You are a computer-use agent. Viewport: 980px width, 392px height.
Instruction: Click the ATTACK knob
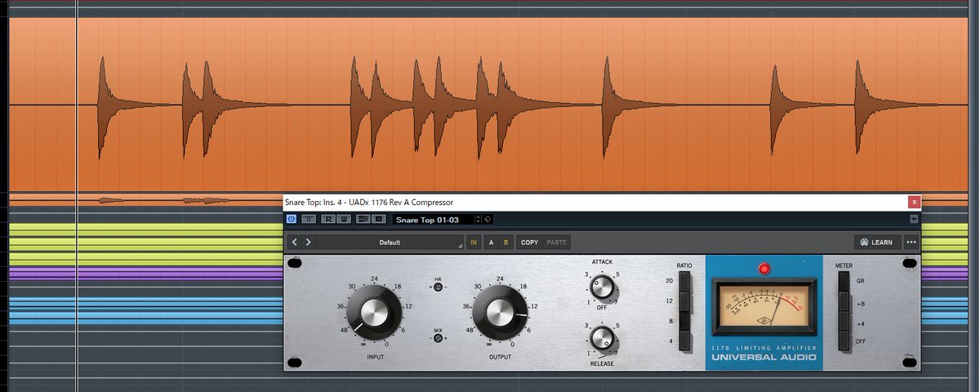(601, 287)
